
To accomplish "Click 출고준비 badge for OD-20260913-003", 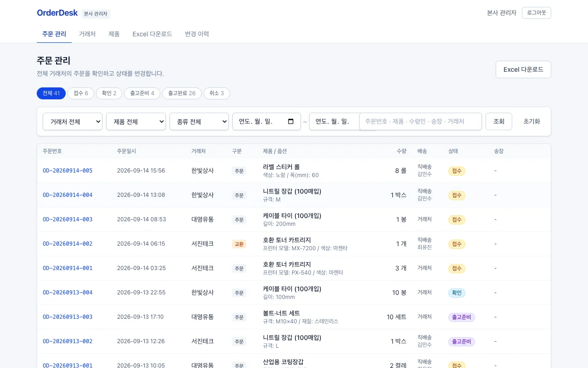I will [x=462, y=317].
